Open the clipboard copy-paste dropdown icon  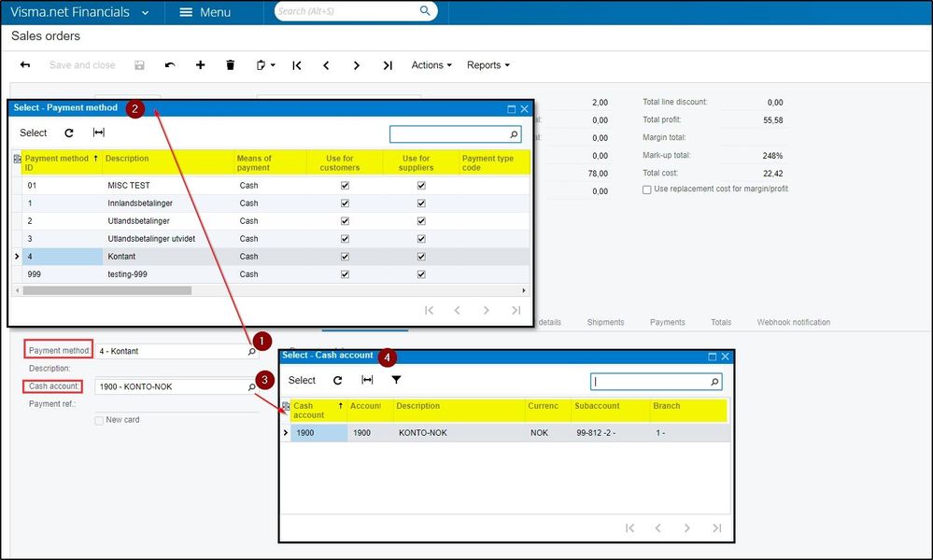click(265, 64)
